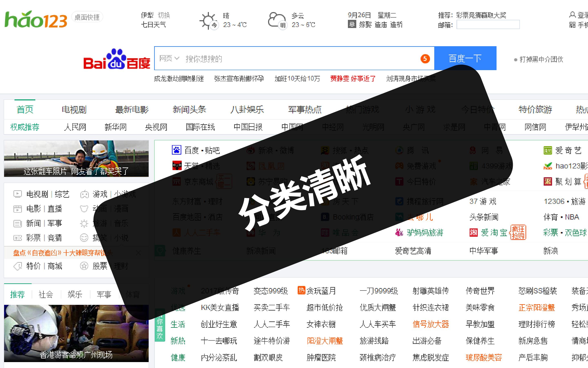
Task: Open the 传奇世界 game link
Action: pyautogui.click(x=480, y=291)
